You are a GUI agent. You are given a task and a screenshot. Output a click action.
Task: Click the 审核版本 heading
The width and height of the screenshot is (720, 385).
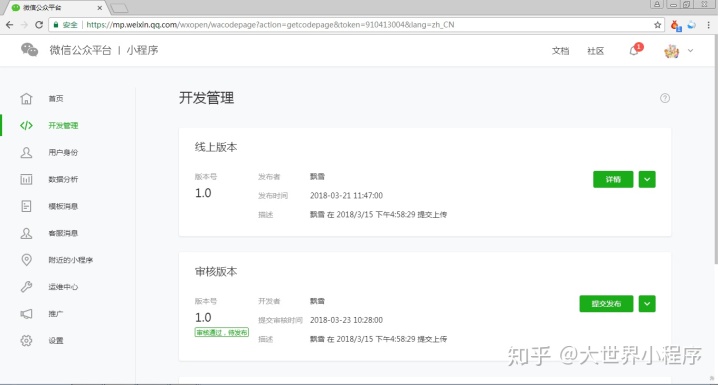click(216, 272)
